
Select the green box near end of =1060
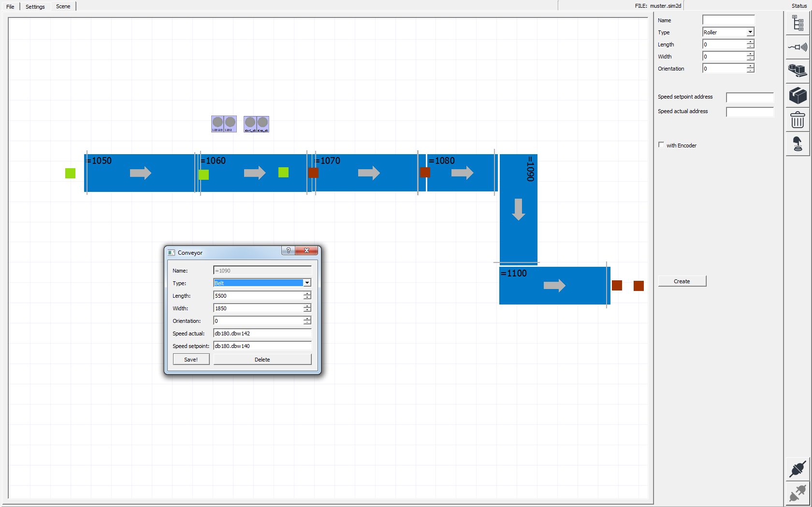pos(283,172)
